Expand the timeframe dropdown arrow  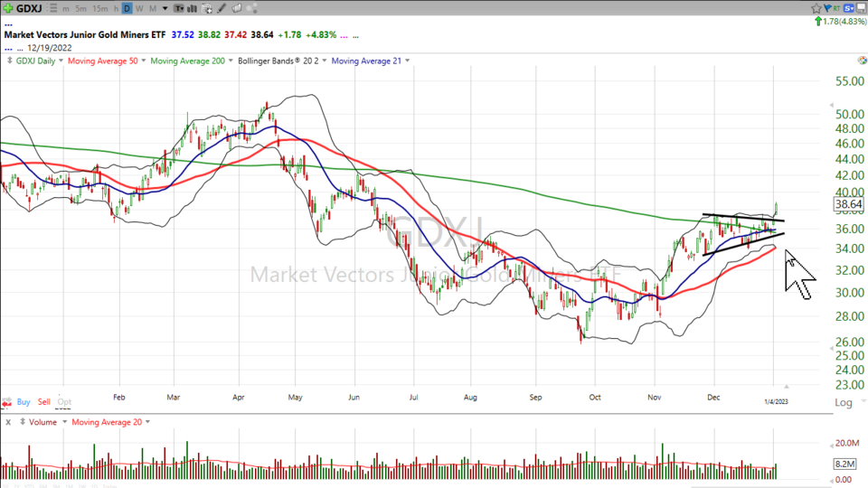pos(165,9)
